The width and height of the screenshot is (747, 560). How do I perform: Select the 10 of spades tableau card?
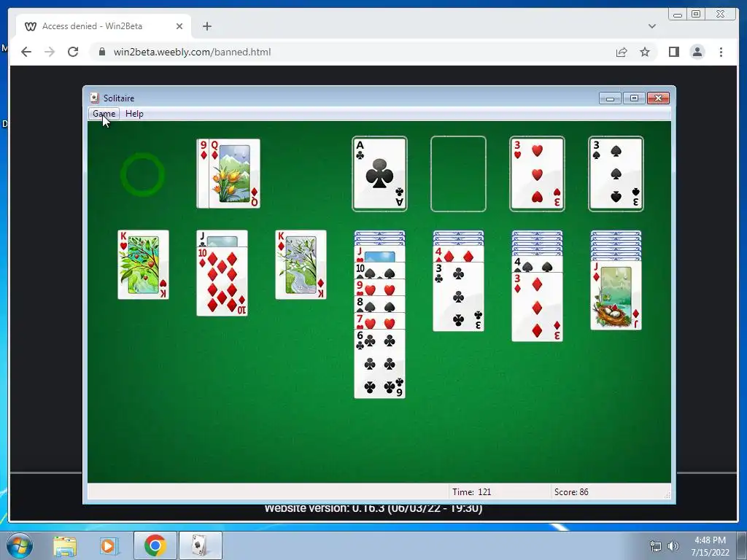pyautogui.click(x=379, y=271)
